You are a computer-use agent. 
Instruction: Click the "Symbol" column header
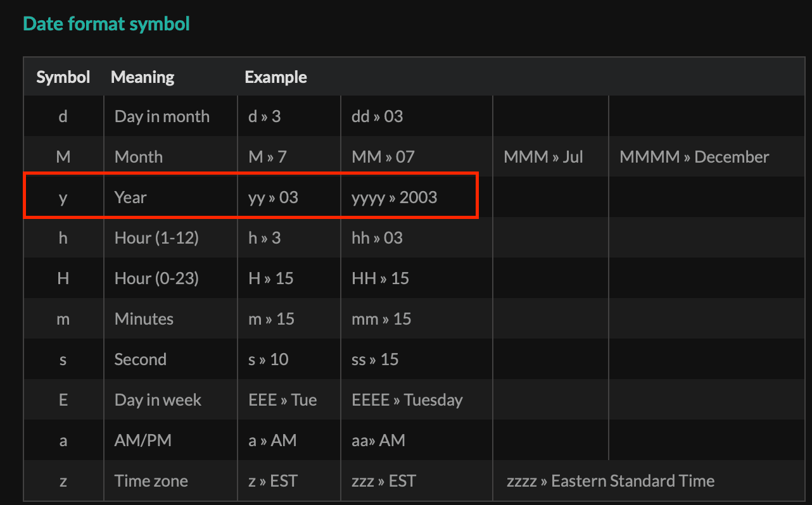63,77
